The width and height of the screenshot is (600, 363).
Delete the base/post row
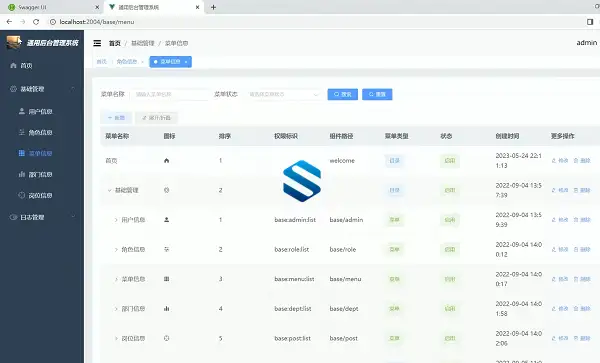pyautogui.click(x=582, y=339)
